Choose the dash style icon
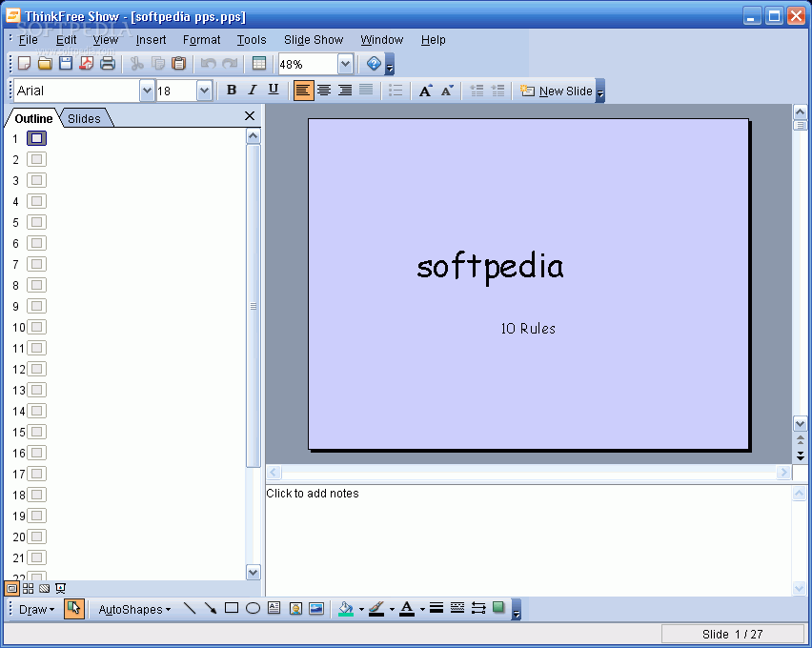 [x=457, y=608]
